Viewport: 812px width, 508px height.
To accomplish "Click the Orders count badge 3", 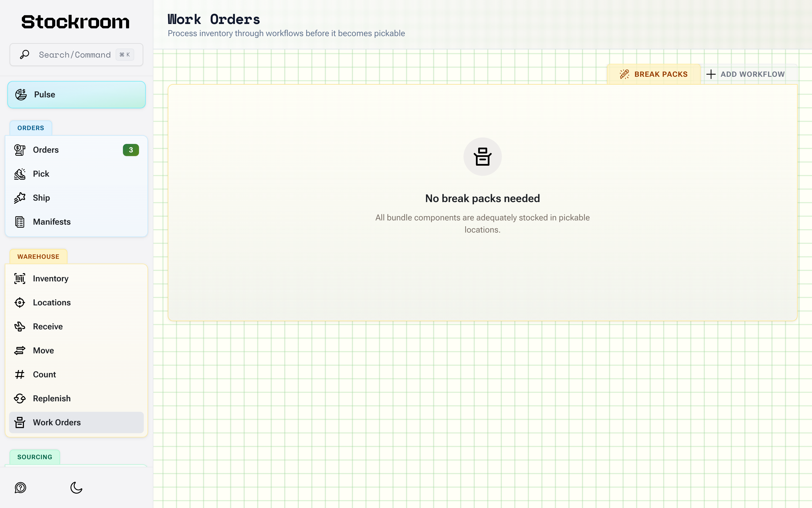I will point(131,150).
